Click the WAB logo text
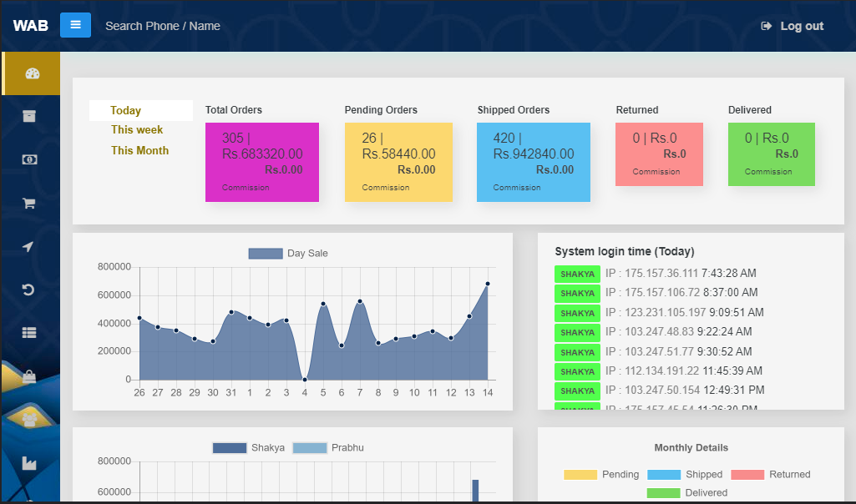 30,26
